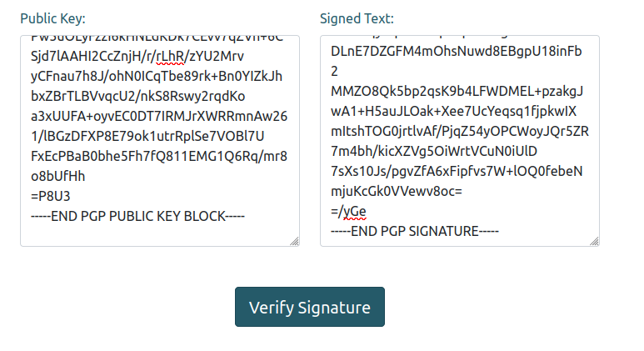Click resize grip of Signed Text box
The height and width of the screenshot is (351, 644).
click(x=593, y=240)
